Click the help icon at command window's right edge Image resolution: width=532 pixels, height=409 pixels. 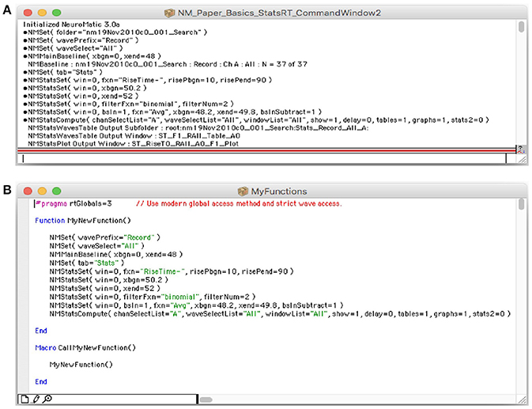pos(521,149)
